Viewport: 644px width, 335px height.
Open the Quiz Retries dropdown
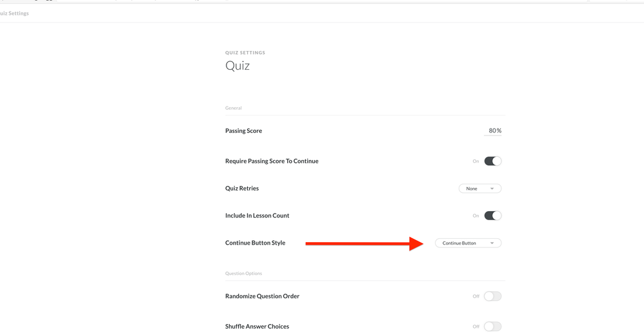click(x=480, y=188)
